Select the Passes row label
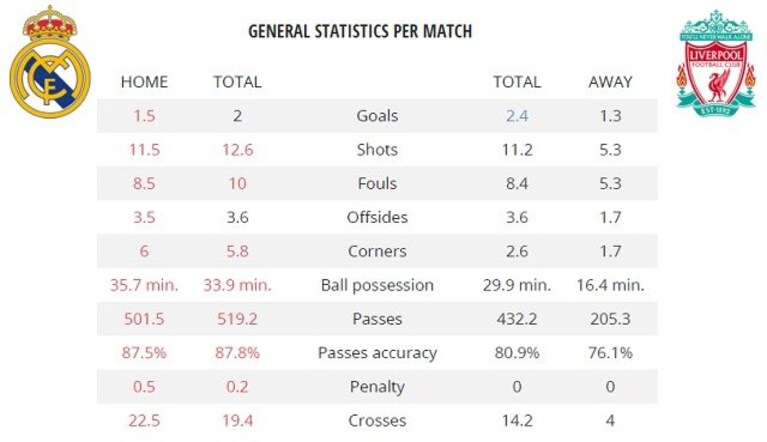 pyautogui.click(x=377, y=319)
